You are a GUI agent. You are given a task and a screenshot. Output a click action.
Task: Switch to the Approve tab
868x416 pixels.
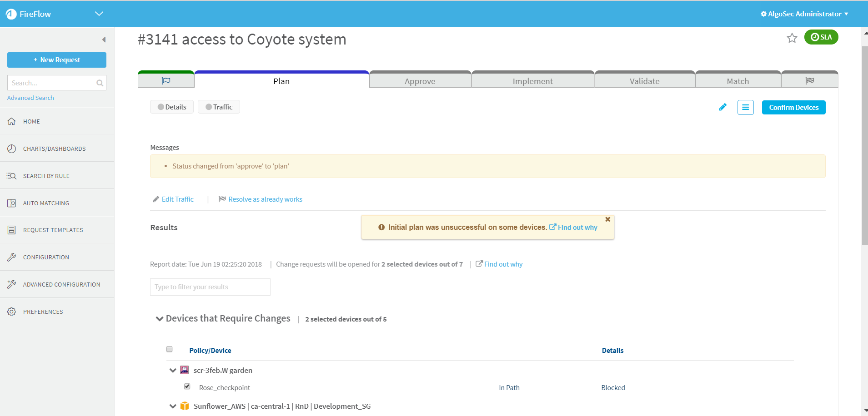tap(420, 81)
